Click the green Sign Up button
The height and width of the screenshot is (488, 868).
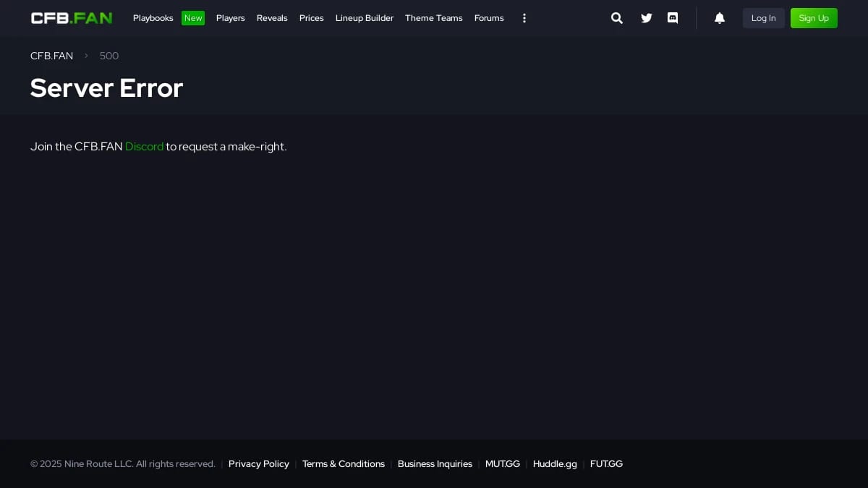(814, 18)
